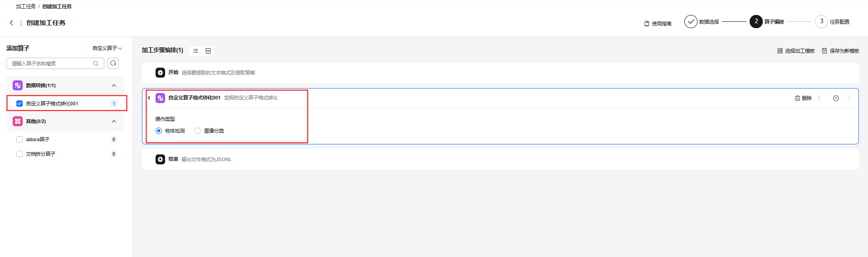
Task: Click 保存为新模板 button
Action: pyautogui.click(x=840, y=51)
